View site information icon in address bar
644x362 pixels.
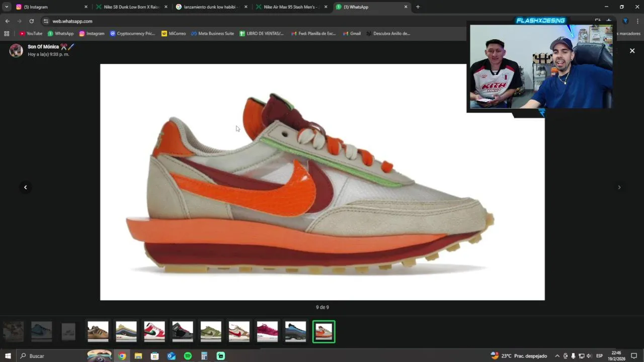point(46,21)
